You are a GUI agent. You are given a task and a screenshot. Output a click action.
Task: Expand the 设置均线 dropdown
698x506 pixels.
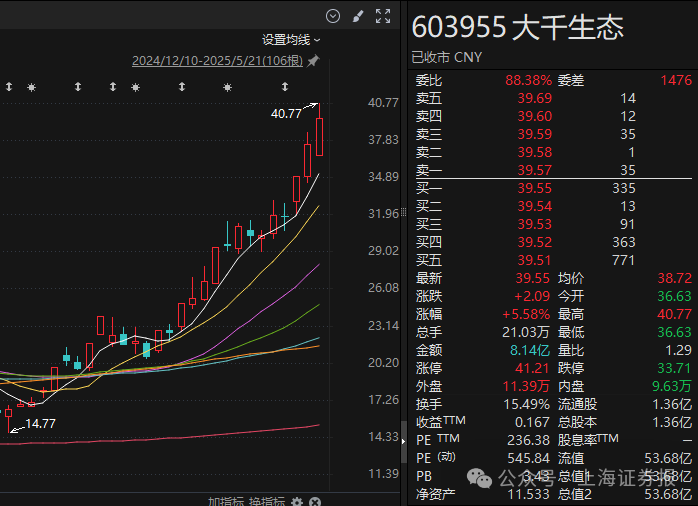pos(291,40)
